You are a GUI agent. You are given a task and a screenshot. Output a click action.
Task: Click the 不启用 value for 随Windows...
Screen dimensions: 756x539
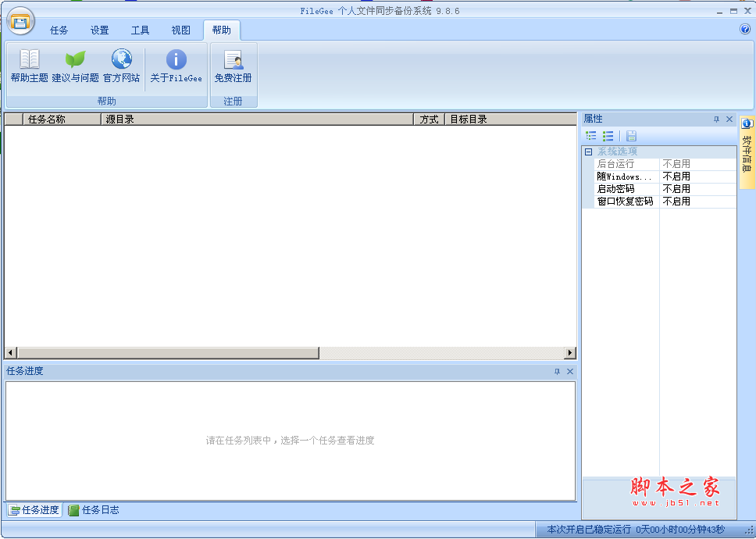(x=676, y=177)
